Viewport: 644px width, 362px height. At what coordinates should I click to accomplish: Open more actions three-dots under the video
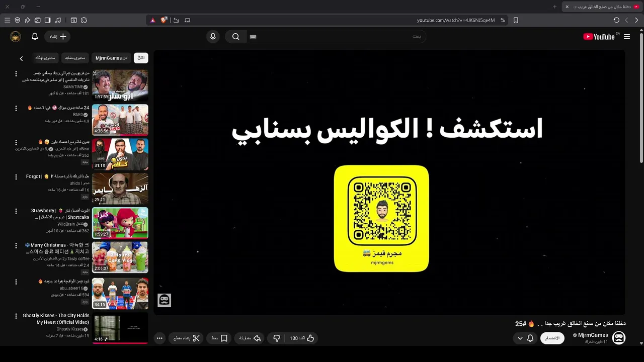point(159,338)
